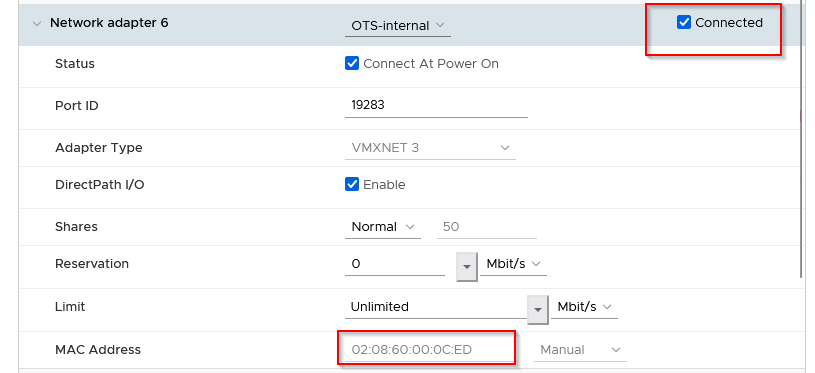Select the Network adapter 6 label
The image size is (815, 373).
109,23
